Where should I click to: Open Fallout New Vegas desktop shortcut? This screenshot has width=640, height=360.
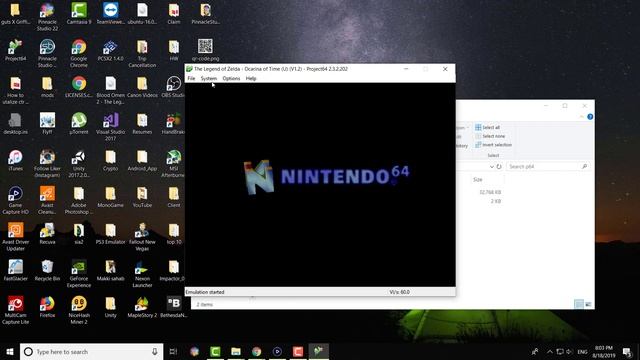tap(142, 237)
